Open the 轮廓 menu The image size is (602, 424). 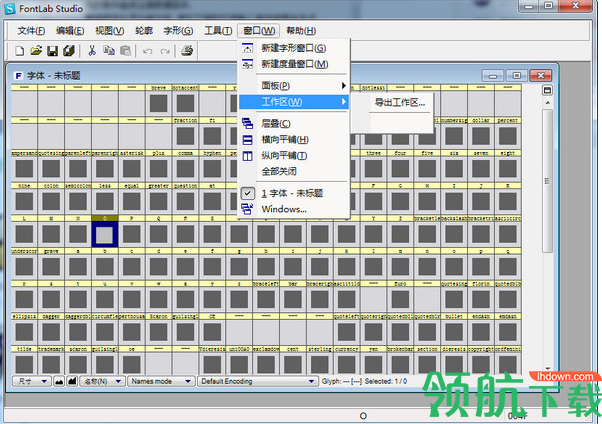(x=144, y=31)
